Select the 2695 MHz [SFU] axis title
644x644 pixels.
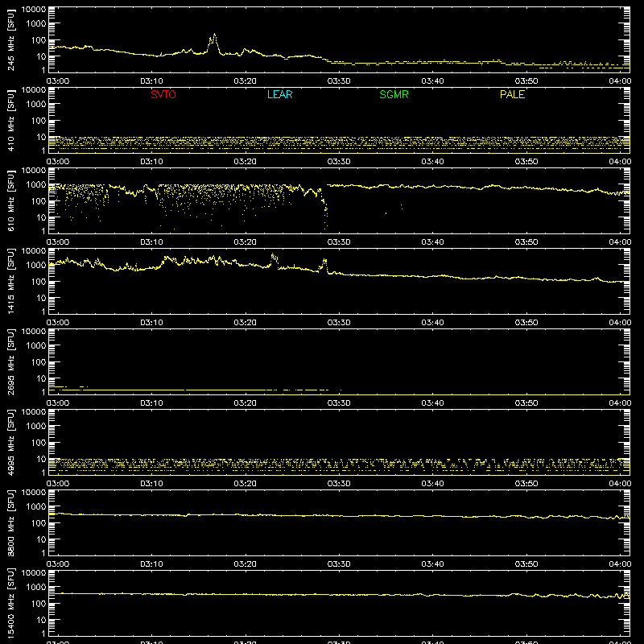(10, 361)
